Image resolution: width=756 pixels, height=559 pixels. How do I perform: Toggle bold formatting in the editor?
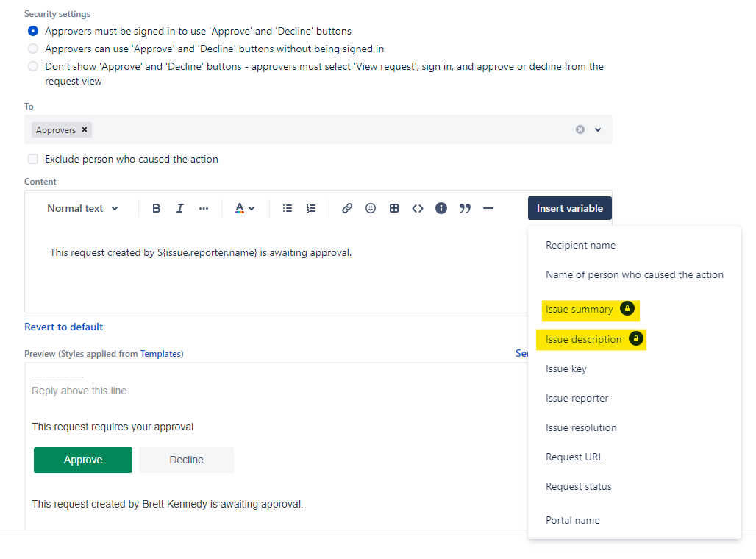tap(156, 208)
